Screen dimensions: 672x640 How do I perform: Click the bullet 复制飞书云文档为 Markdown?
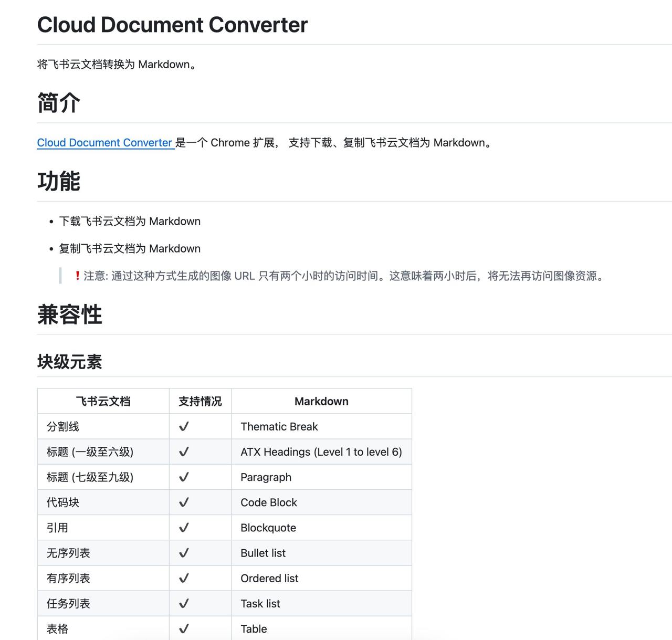pyautogui.click(x=130, y=248)
